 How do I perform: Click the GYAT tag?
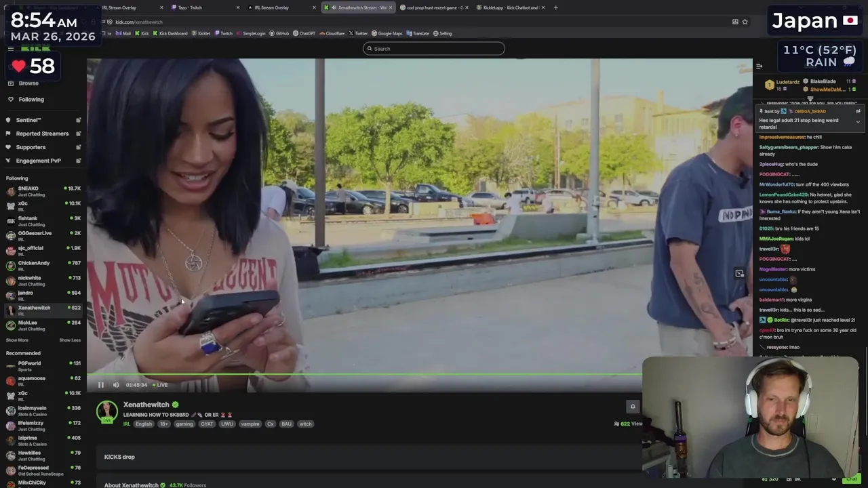coord(207,424)
